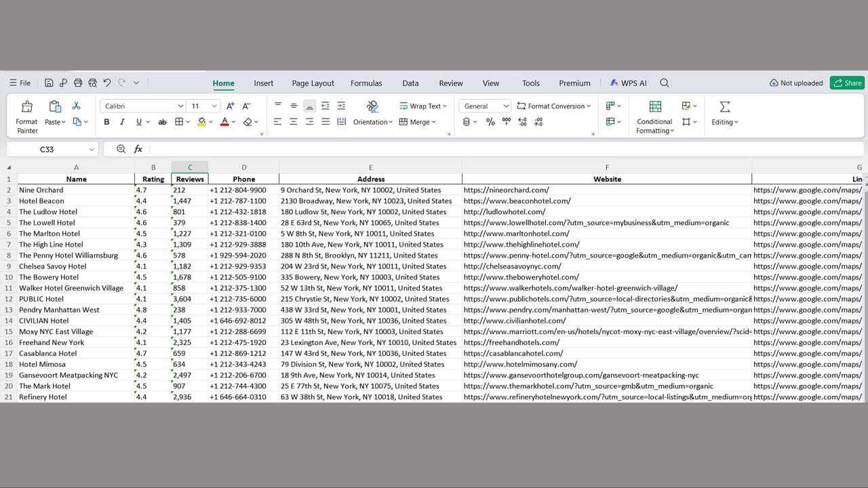Image resolution: width=868 pixels, height=488 pixels.
Task: Click the Save icon in quick access bar
Action: click(x=49, y=83)
